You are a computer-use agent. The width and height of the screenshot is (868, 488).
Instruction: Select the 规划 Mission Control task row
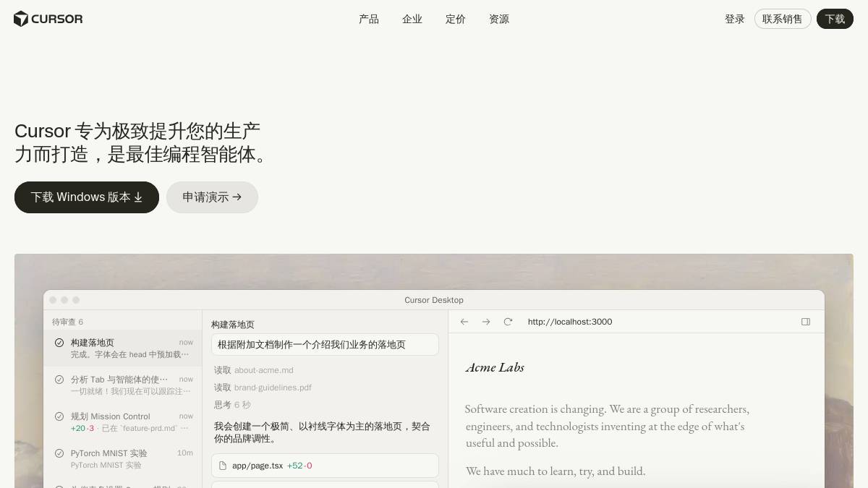point(123,421)
